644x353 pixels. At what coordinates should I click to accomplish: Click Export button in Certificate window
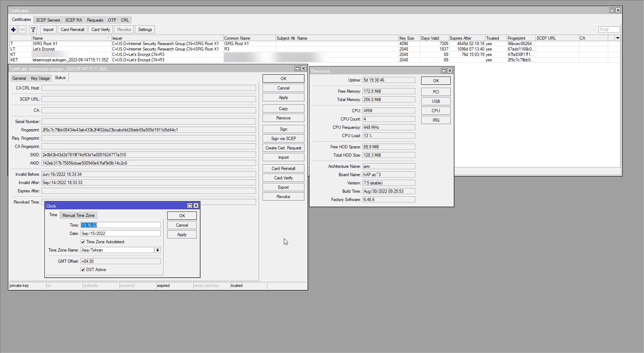284,187
